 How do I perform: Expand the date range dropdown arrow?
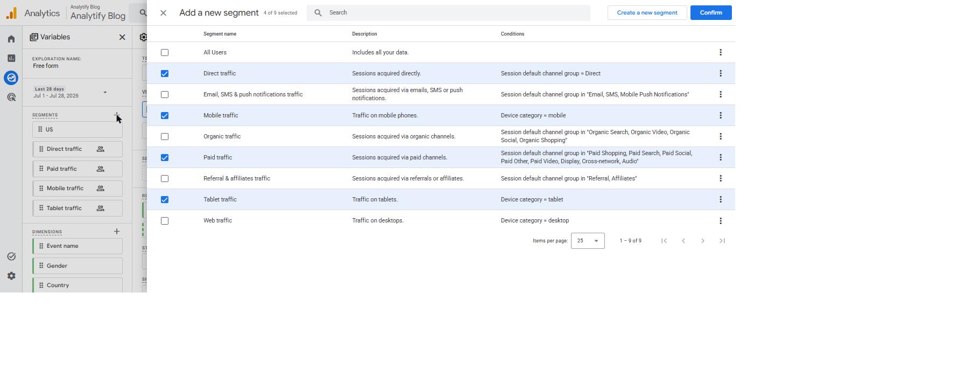click(105, 93)
